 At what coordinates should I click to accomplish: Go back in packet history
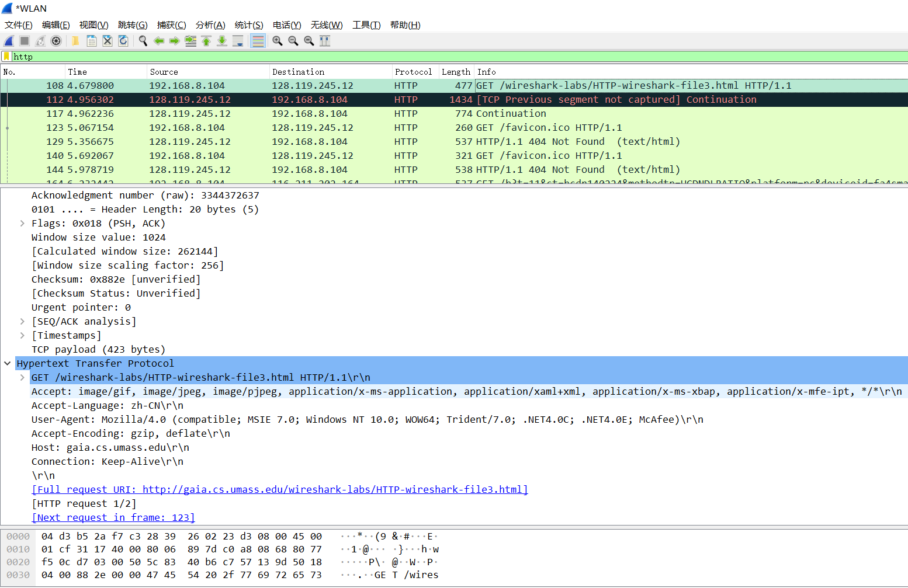point(159,41)
